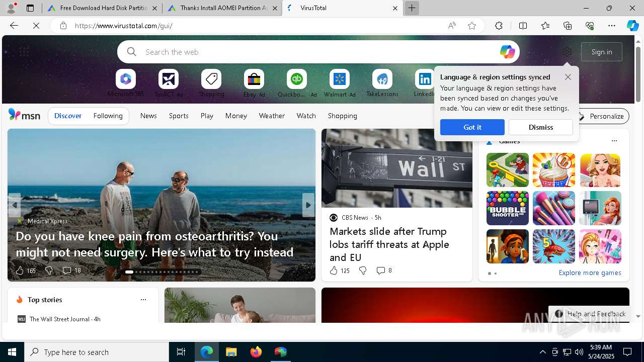Click the taskbar search box
This screenshot has height=362, width=644.
97,352
